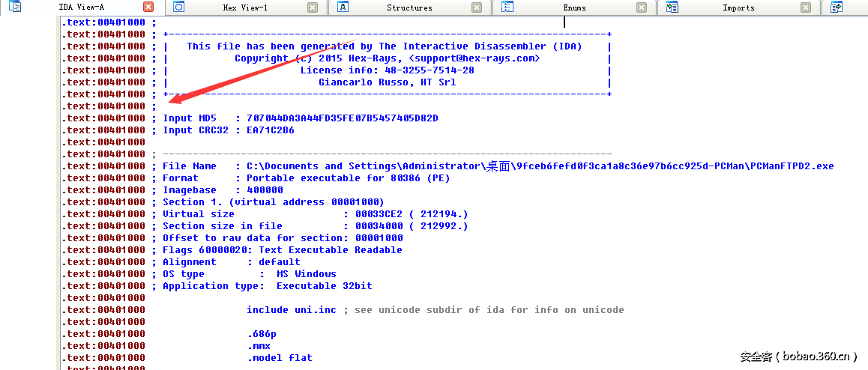The height and width of the screenshot is (370, 868).
Task: Click the Exports icon at far right
Action: [x=837, y=7]
